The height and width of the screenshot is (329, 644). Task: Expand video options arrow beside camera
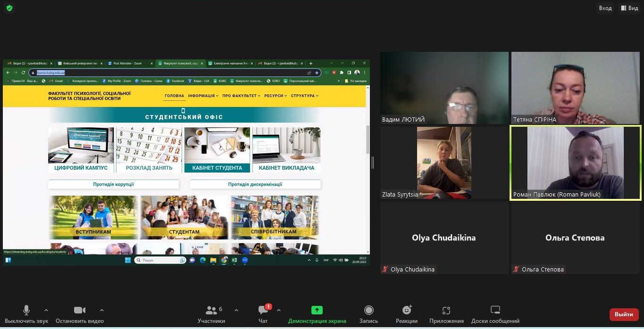tap(102, 310)
